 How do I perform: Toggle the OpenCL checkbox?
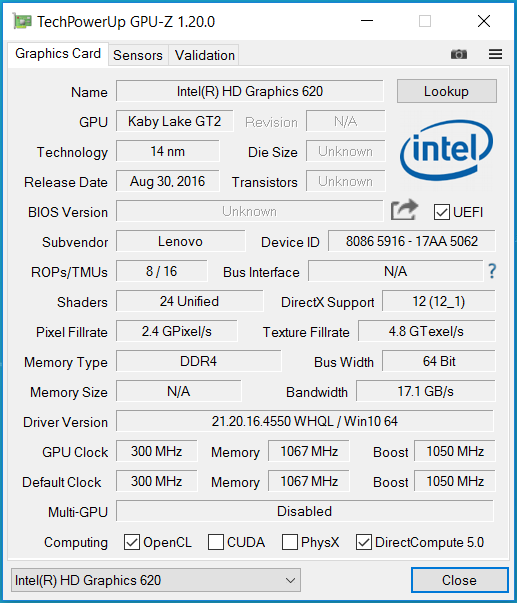pos(132,542)
